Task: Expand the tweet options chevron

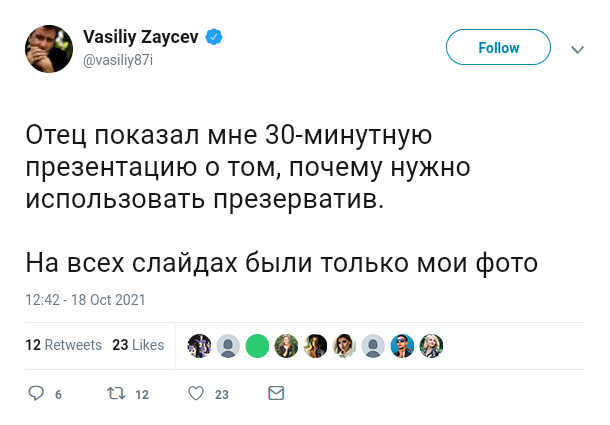Action: pos(577,48)
